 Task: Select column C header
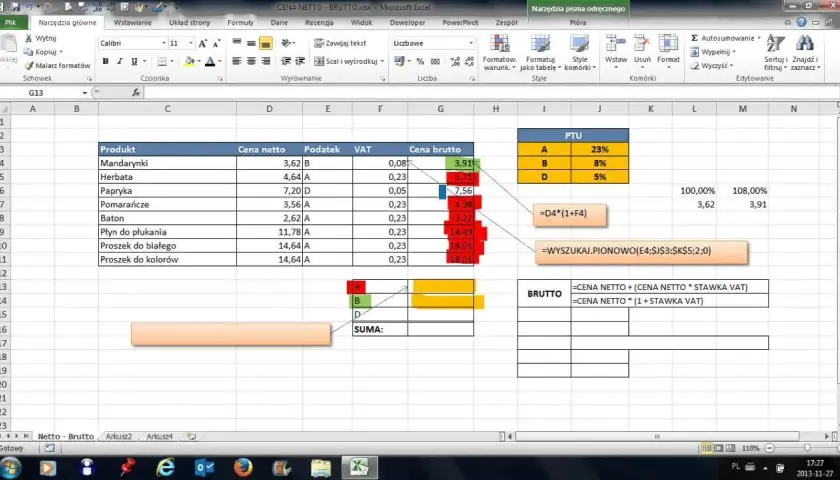(167, 109)
